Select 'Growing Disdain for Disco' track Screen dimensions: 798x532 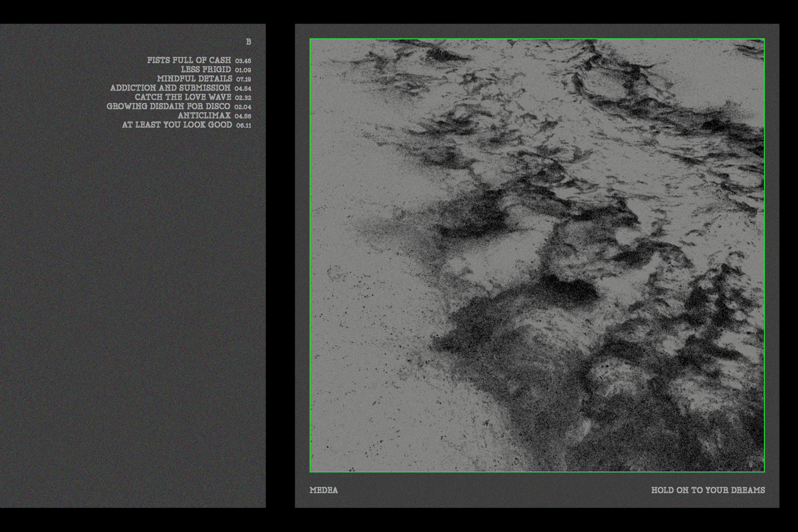(168, 106)
